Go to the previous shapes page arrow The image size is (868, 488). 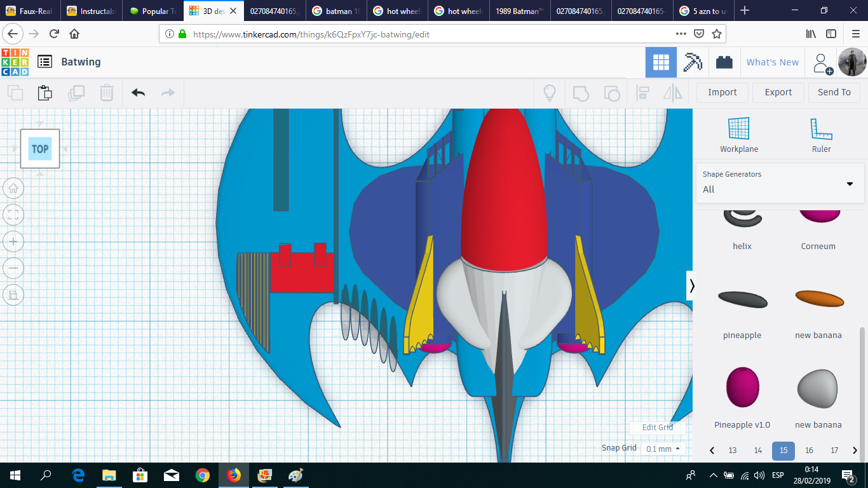point(712,451)
